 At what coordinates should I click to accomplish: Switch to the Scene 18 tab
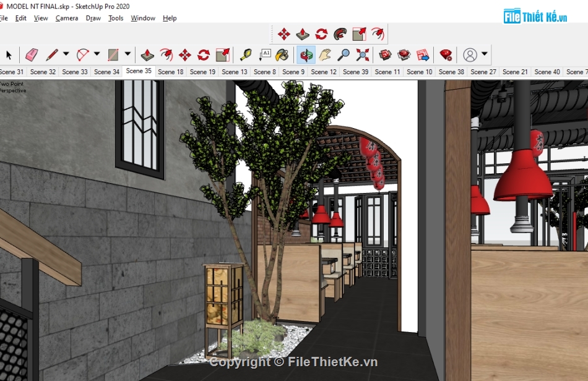171,72
